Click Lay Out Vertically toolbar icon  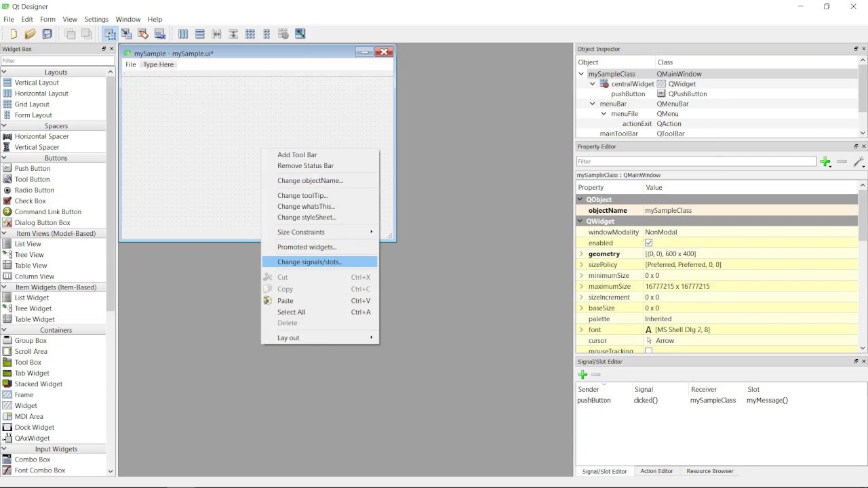coord(200,34)
